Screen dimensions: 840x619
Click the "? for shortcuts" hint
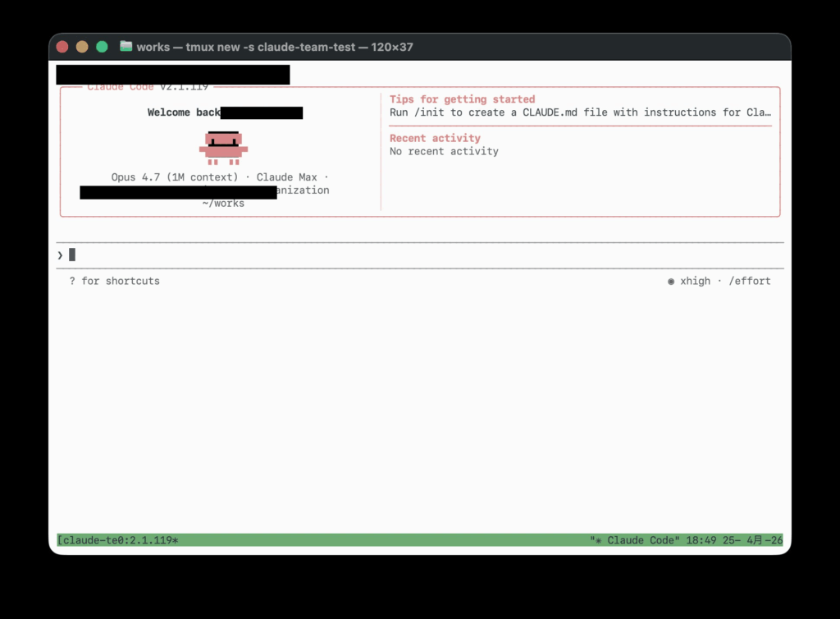tap(114, 281)
